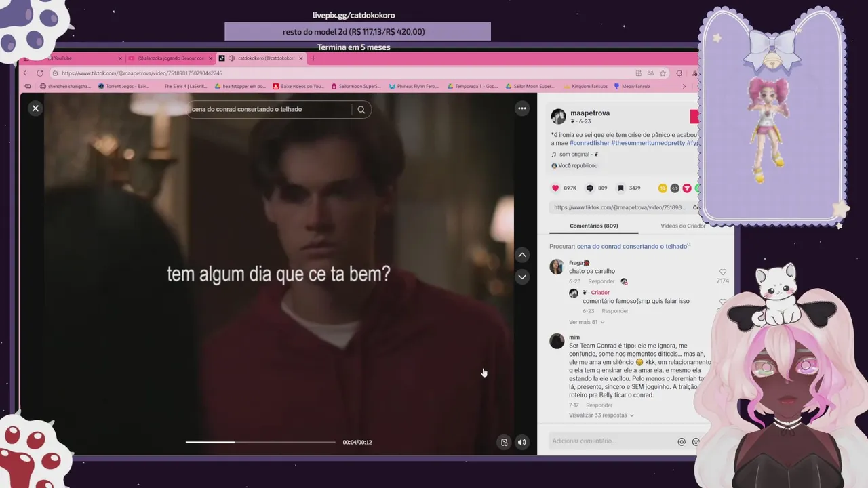Open a new browser tab with the plus button
This screenshot has height=488, width=868.
[313, 58]
